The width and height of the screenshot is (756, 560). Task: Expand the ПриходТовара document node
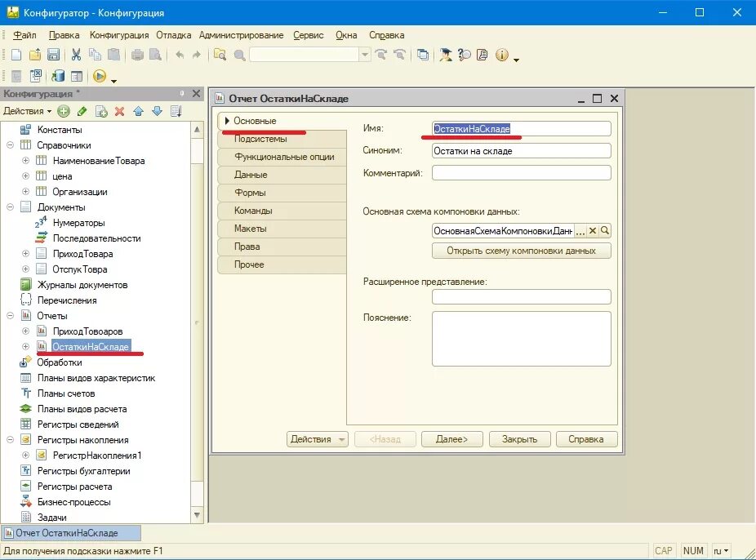click(25, 254)
